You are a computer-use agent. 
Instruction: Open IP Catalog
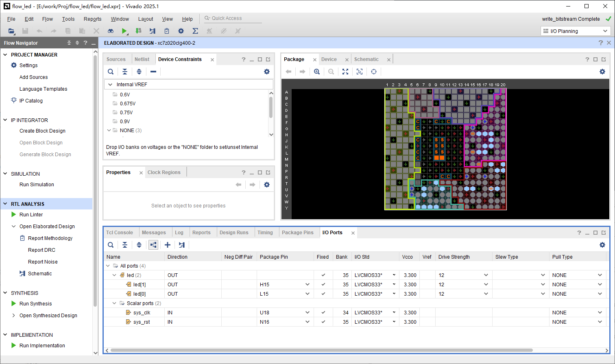[31, 101]
